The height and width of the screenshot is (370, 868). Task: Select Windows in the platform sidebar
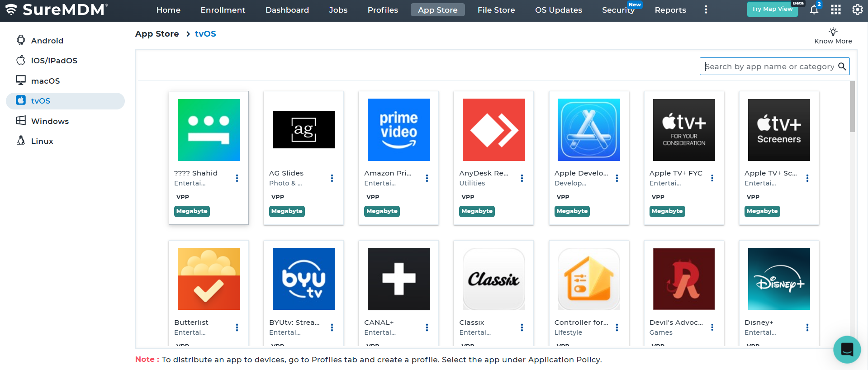[x=50, y=121]
